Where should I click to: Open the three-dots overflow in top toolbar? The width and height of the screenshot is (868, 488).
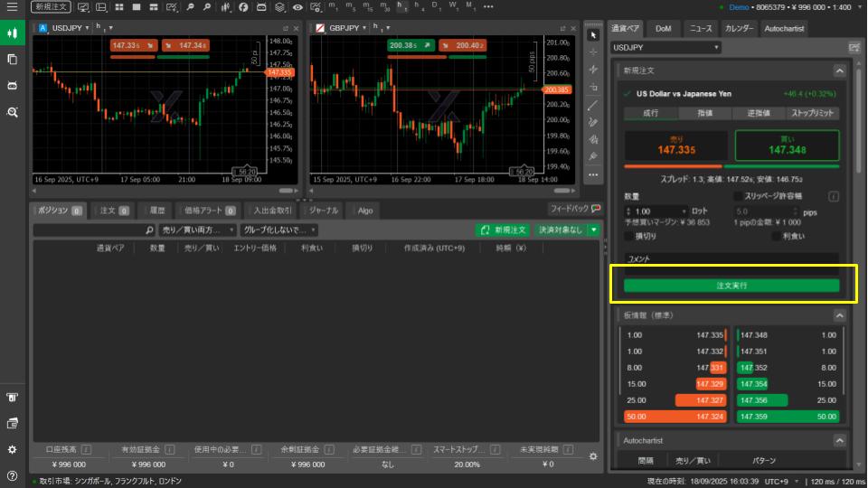tap(488, 6)
